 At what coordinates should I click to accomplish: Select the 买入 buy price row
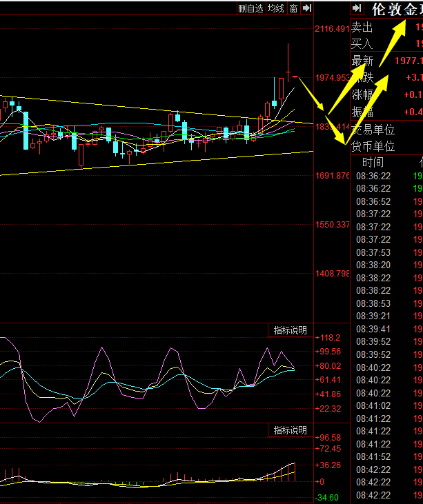click(x=362, y=43)
